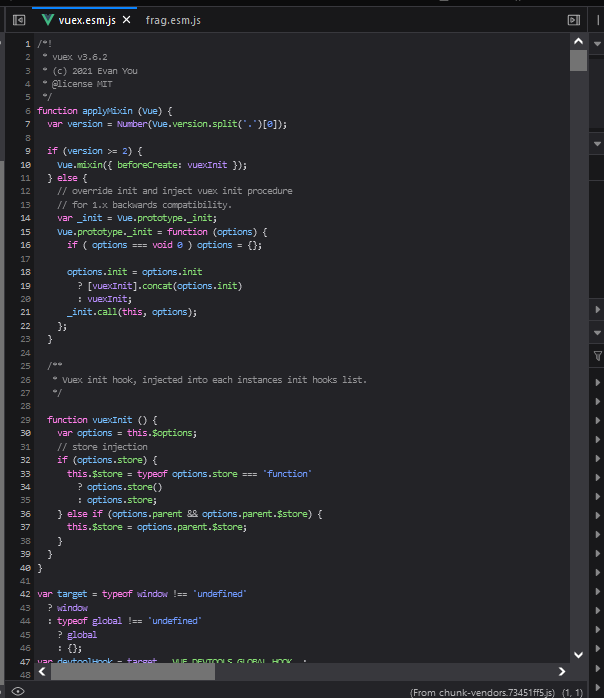Viewport: 604px width, 698px height.
Task: Switch to the frag.esm.js tab
Action: [173, 20]
